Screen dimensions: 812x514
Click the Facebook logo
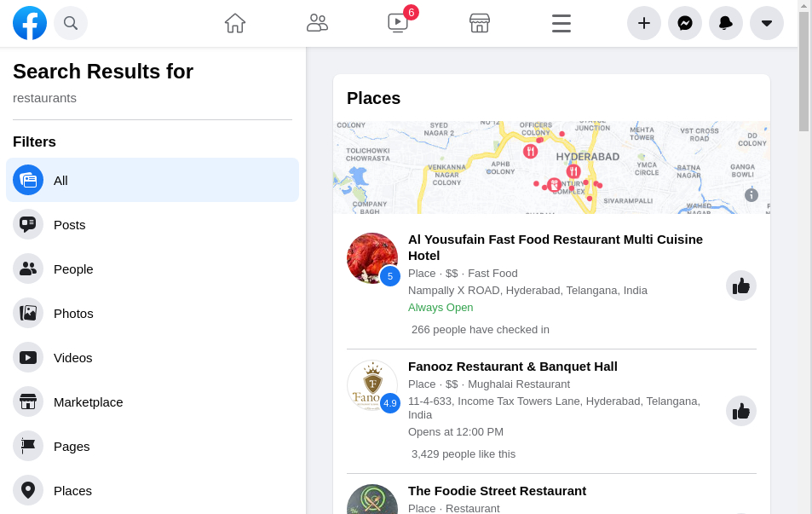click(30, 23)
